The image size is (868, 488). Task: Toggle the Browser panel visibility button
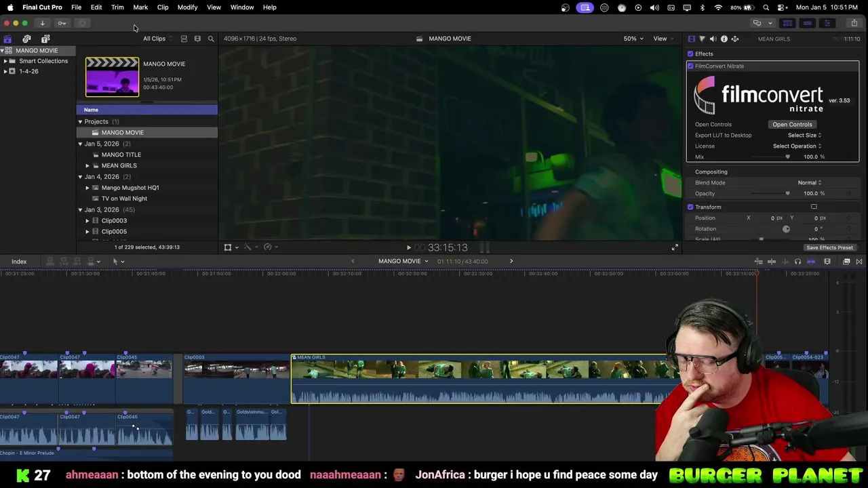[x=787, y=23]
